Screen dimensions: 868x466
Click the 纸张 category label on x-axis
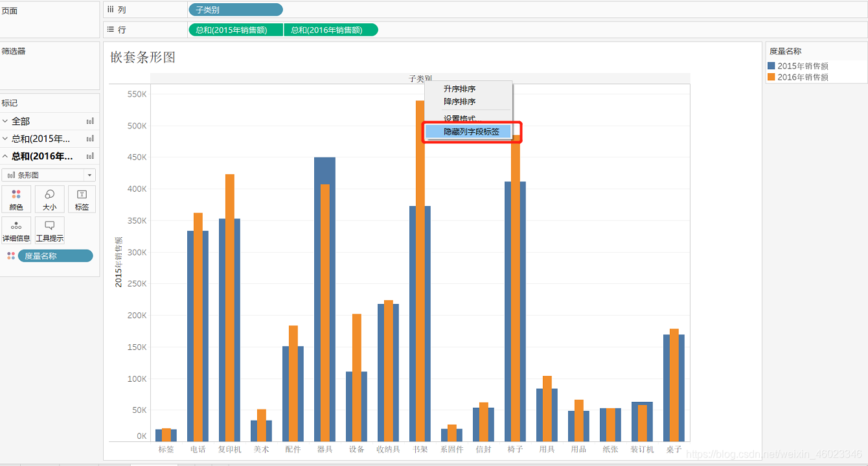(x=610, y=449)
